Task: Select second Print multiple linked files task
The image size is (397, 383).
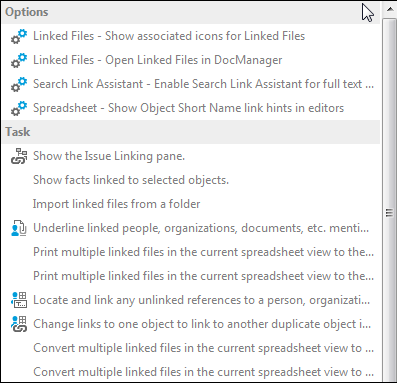Action: pyautogui.click(x=191, y=276)
